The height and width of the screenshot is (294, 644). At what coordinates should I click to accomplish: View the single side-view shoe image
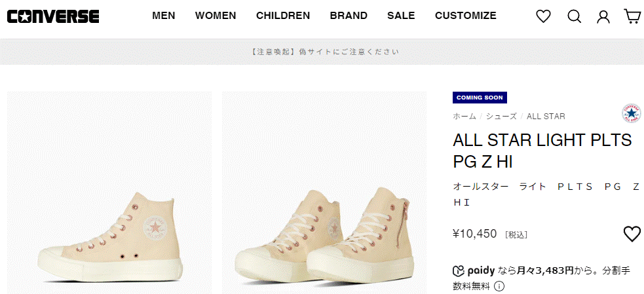pyautogui.click(x=109, y=193)
